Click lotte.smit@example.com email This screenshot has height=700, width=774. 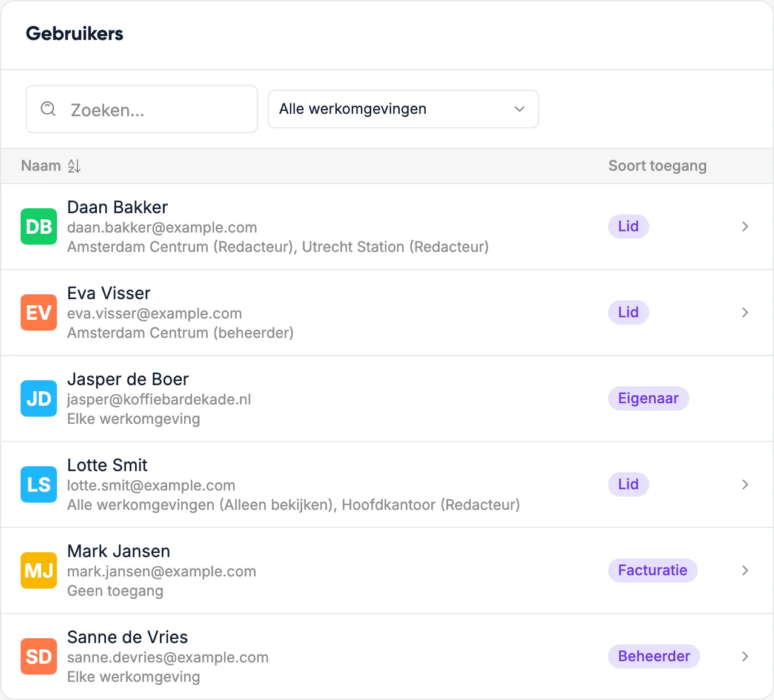click(151, 486)
